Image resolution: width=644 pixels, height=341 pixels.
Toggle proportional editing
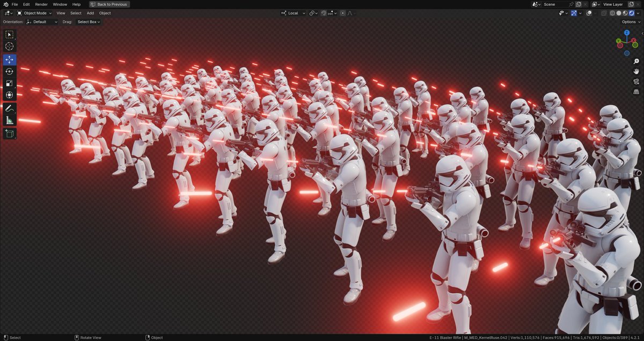point(342,13)
